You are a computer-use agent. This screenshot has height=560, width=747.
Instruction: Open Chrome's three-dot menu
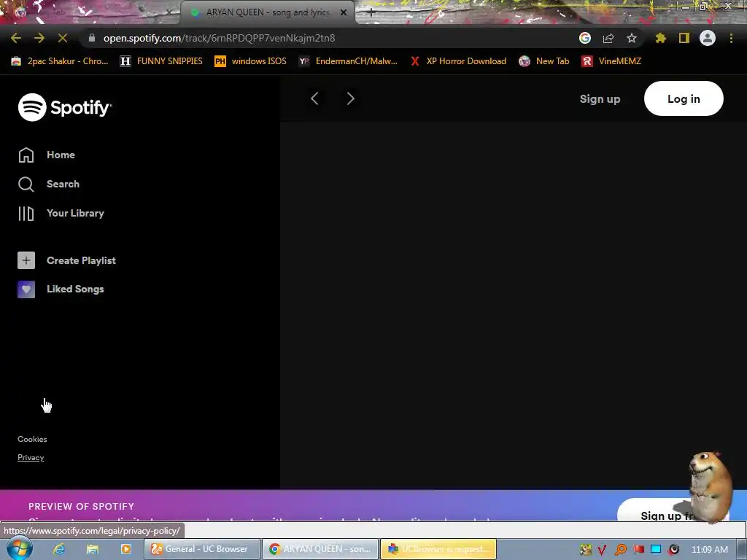[731, 38]
